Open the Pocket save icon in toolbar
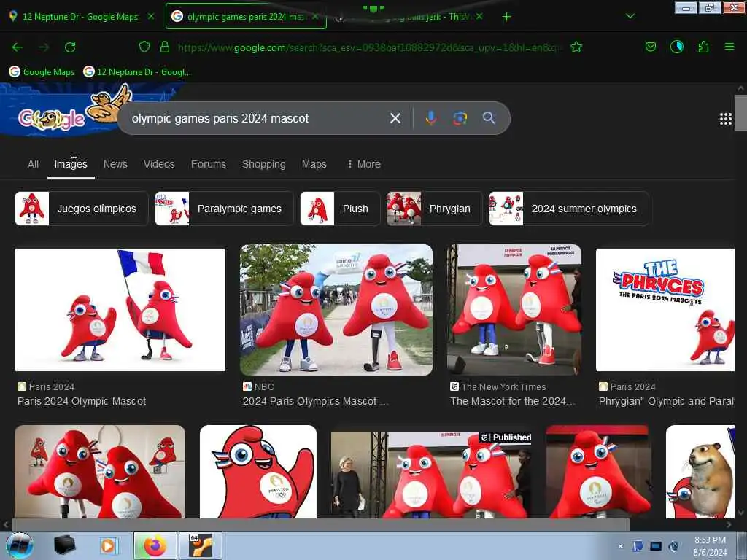This screenshot has width=747, height=560. pos(650,47)
